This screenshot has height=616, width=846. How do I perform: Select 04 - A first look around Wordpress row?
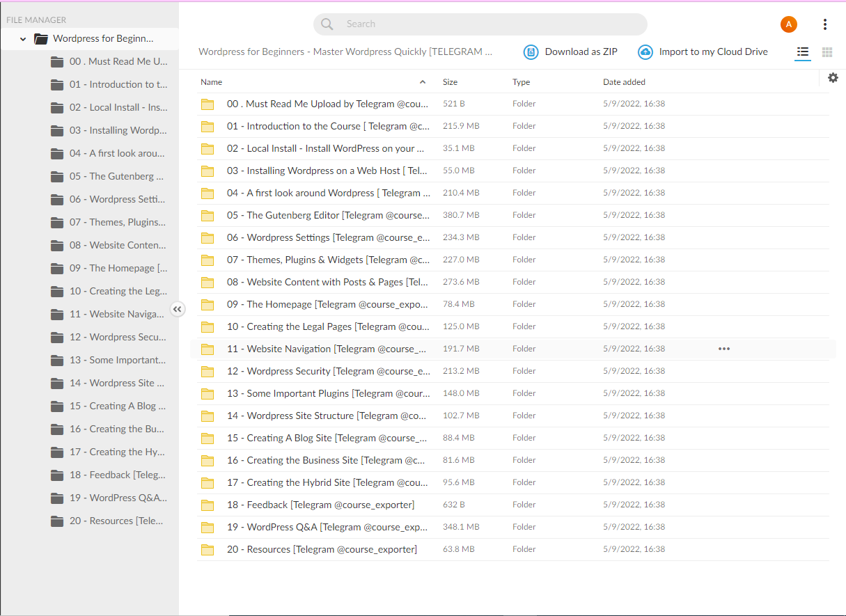[x=513, y=193]
